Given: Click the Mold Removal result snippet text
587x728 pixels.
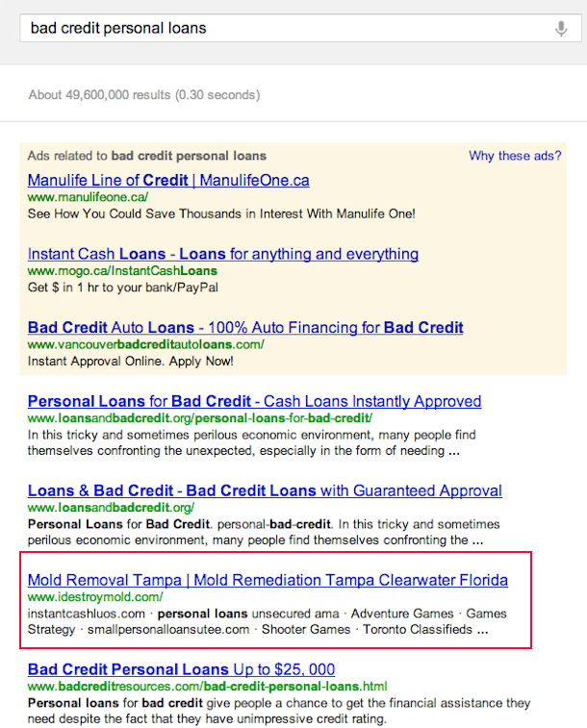Looking at the screenshot, I should (x=267, y=621).
